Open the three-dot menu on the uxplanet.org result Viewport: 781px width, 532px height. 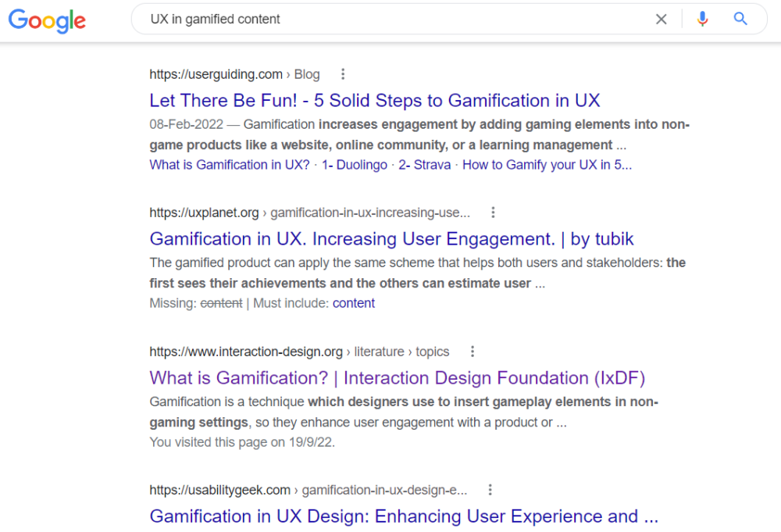[493, 212]
